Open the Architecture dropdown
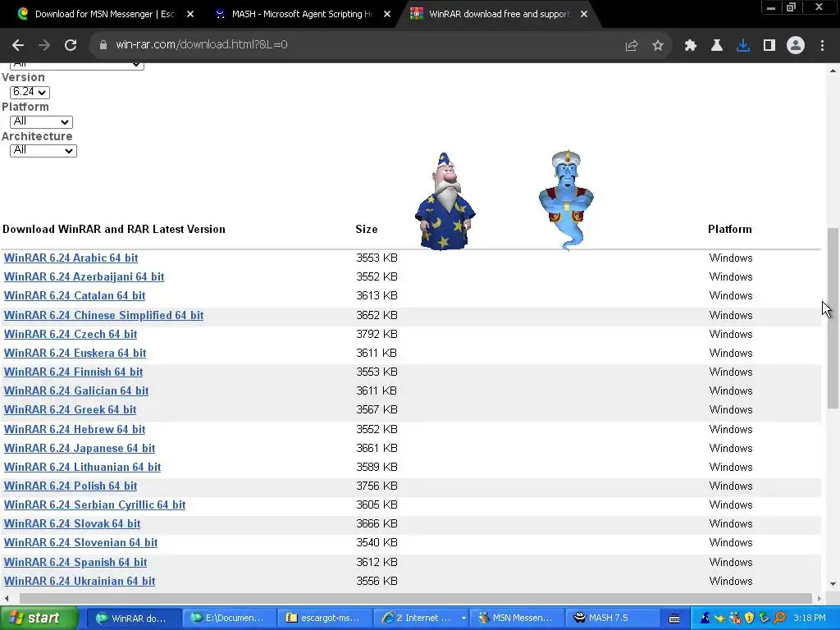 [x=43, y=151]
